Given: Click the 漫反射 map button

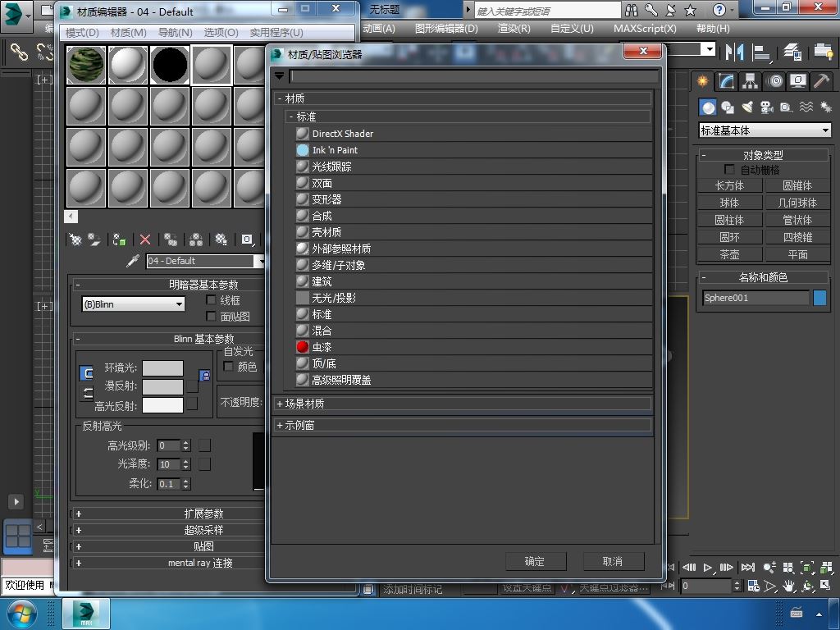Looking at the screenshot, I should click(192, 386).
